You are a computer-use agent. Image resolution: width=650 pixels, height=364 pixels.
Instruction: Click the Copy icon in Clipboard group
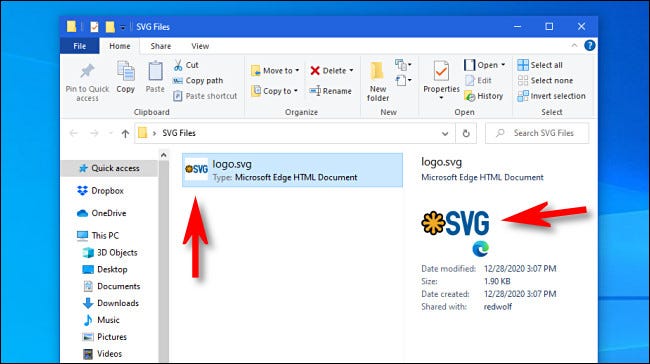(x=125, y=71)
